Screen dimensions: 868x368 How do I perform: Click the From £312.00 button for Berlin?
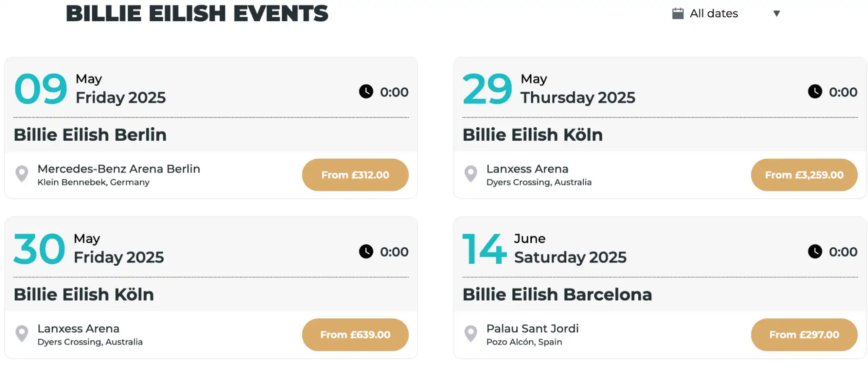pos(355,175)
